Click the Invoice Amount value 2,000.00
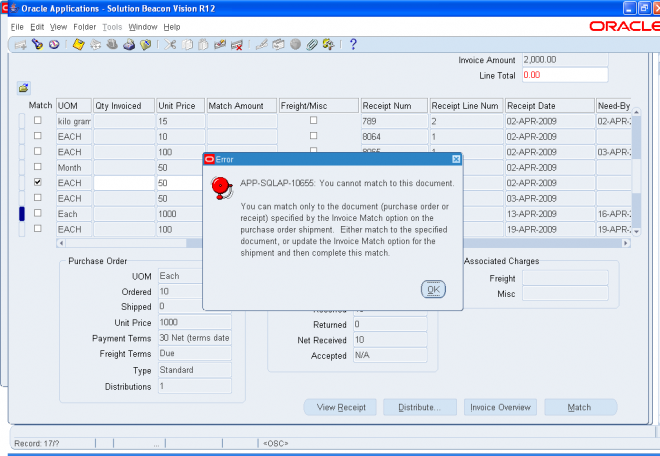This screenshot has height=456, width=660. pos(565,60)
